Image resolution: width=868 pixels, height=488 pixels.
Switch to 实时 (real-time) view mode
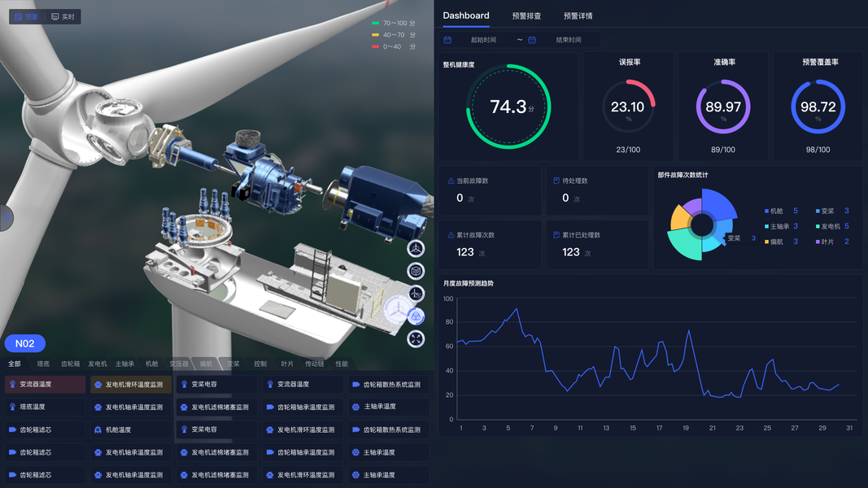tap(63, 16)
